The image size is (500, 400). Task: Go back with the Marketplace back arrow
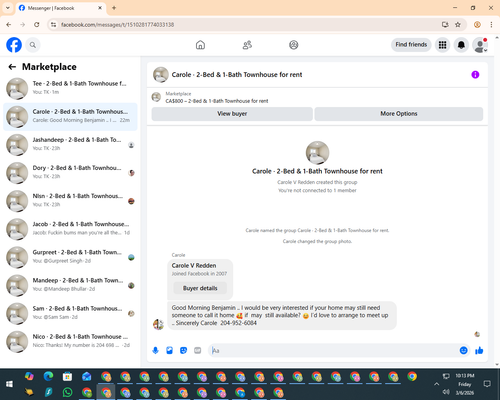coord(12,67)
